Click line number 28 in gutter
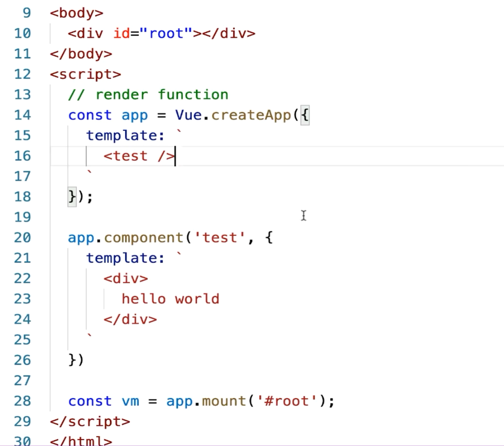Image resolution: width=504 pixels, height=446 pixels. 22,401
